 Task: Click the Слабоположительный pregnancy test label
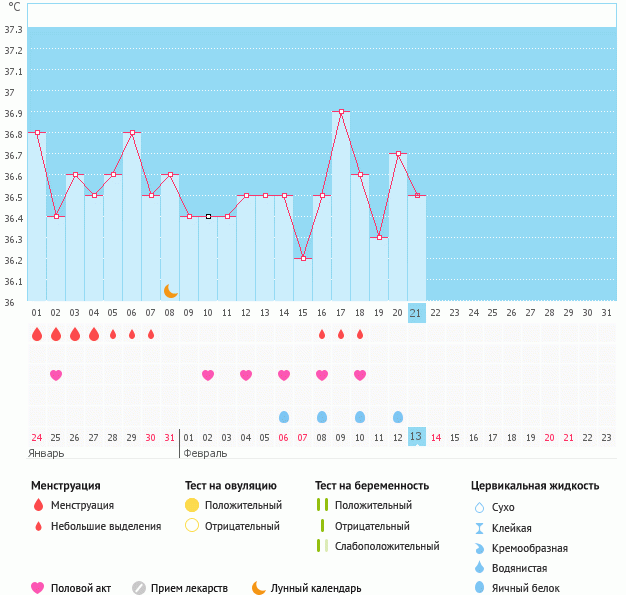click(387, 546)
